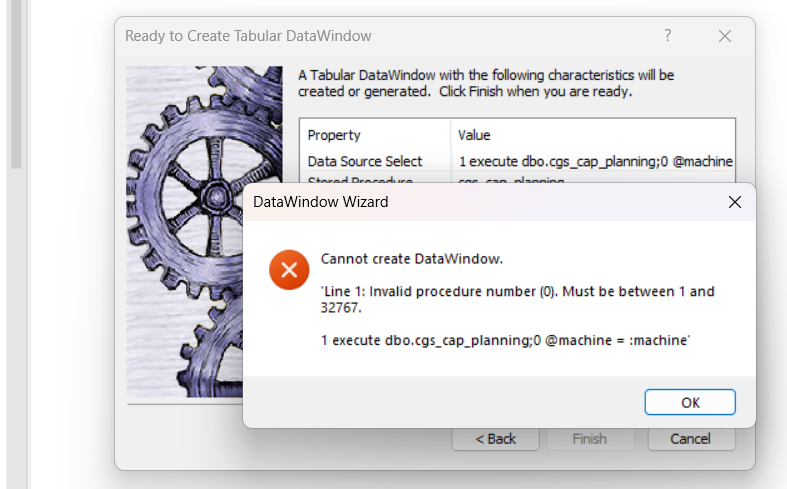Close the DataWindow Wizard error dialog
This screenshot has width=787, height=489.
click(735, 202)
